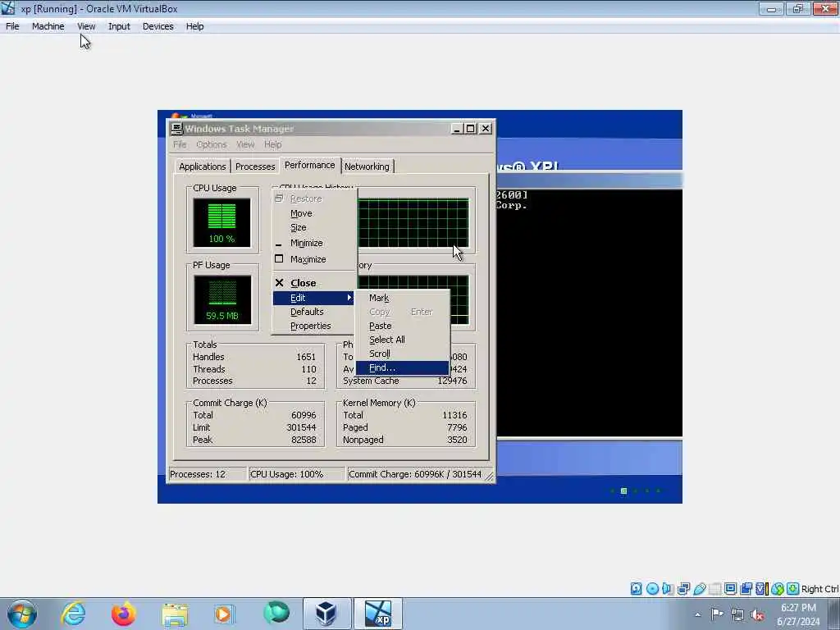Choose Paste from the Edit submenu
Viewport: 840px width, 630px height.
point(402,326)
